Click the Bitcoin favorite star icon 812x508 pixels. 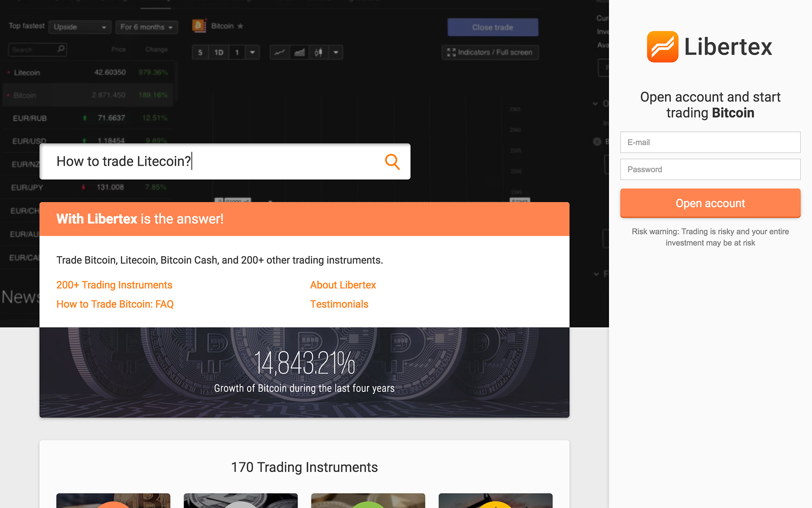pyautogui.click(x=240, y=26)
